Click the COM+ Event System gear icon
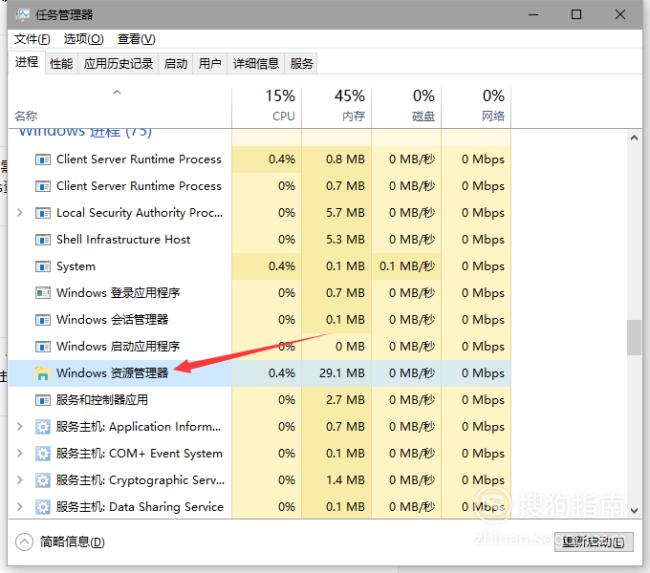This screenshot has height=573, width=650. point(43,454)
